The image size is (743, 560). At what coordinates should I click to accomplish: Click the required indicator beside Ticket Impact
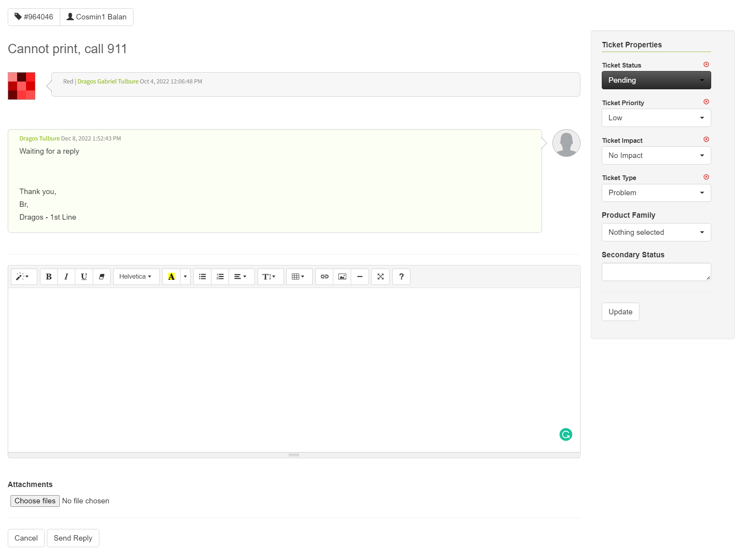click(x=706, y=139)
